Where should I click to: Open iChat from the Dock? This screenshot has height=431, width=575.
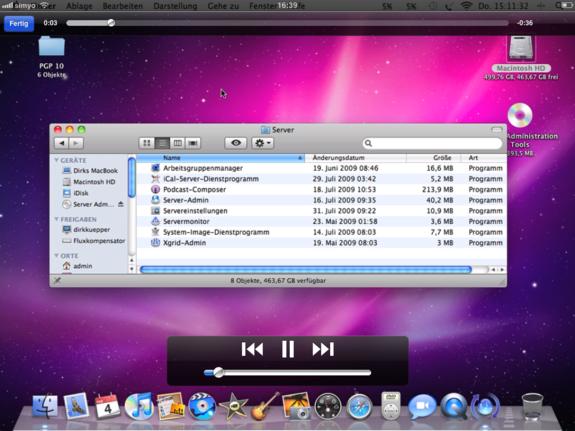tap(422, 406)
